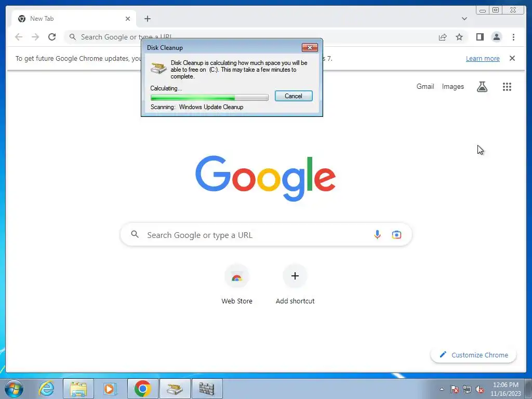Viewport: 532px width, 399px height.
Task: Click the Google search box
Action: coord(265,234)
